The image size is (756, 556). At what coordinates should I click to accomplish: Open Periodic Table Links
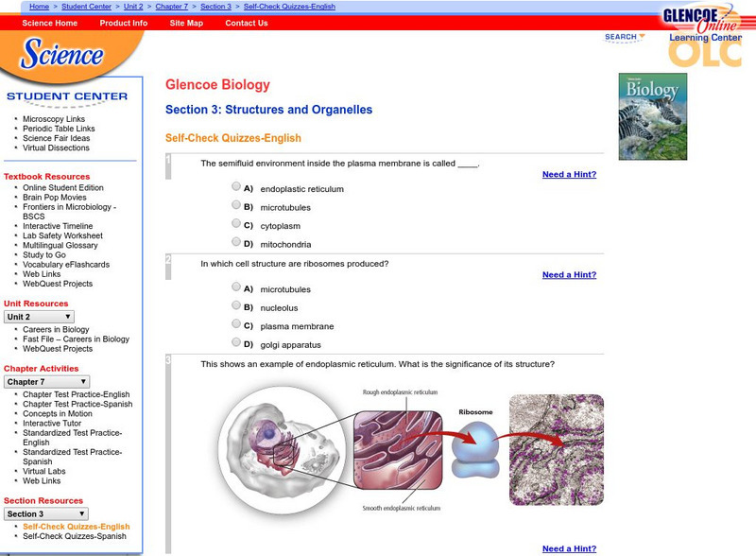(59, 129)
